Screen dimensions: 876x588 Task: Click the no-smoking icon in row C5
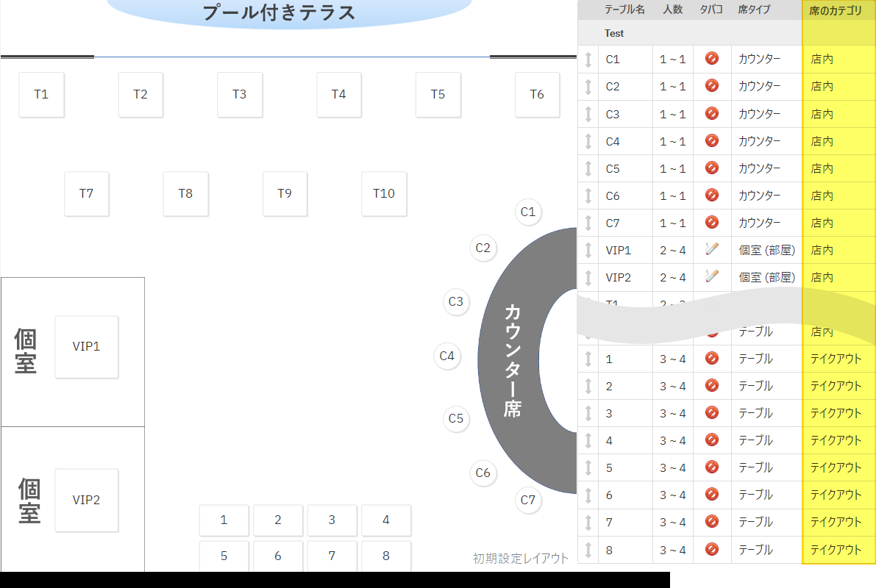coord(712,168)
